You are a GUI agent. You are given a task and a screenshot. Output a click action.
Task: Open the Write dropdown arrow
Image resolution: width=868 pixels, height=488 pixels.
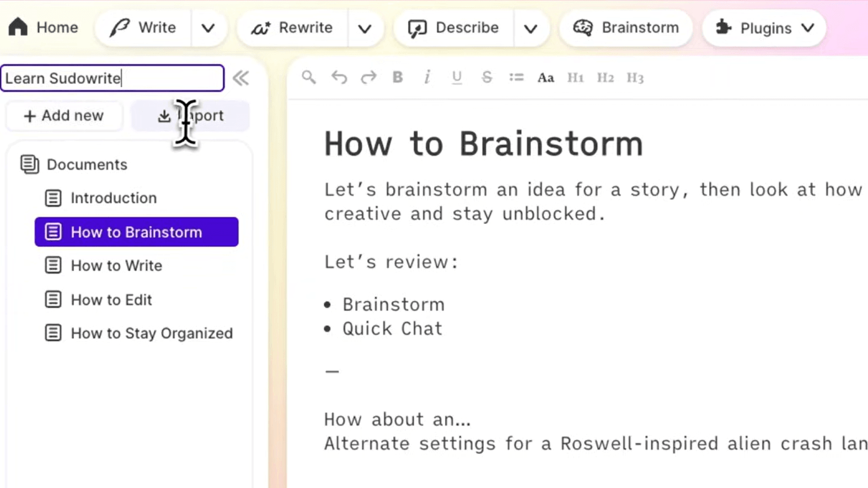pyautogui.click(x=208, y=28)
